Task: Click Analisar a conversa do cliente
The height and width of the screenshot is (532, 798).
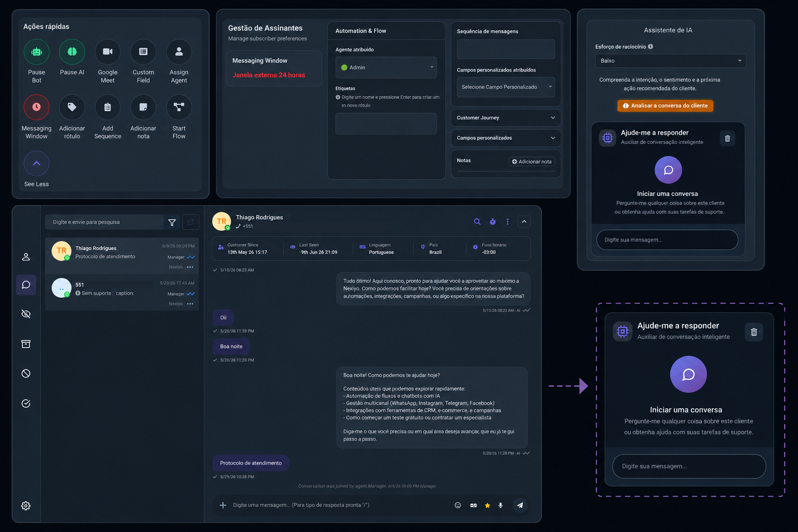Action: coord(666,105)
